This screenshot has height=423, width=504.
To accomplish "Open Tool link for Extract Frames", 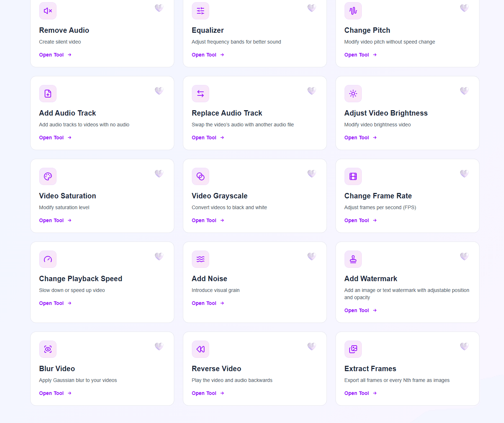I will (x=361, y=393).
